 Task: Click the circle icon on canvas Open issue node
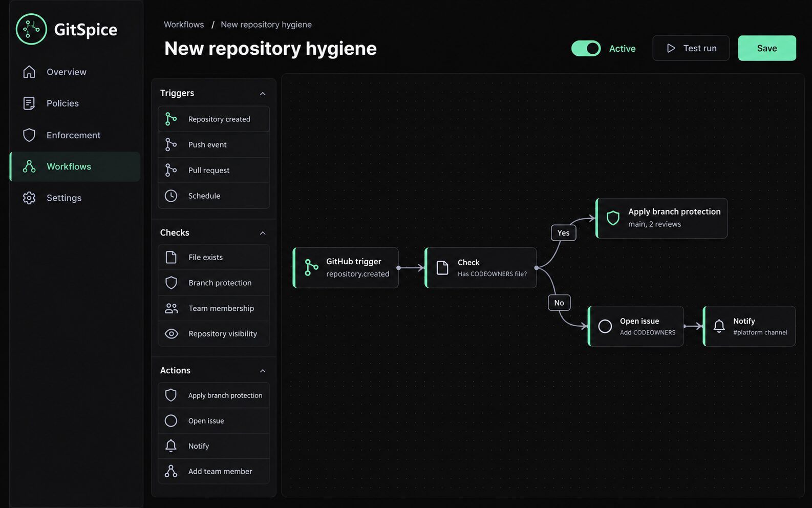[x=605, y=326]
